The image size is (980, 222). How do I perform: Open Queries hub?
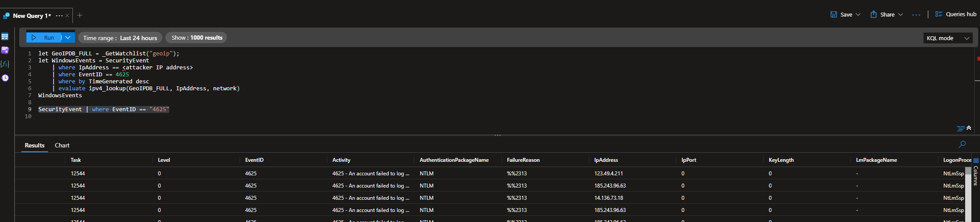point(956,14)
